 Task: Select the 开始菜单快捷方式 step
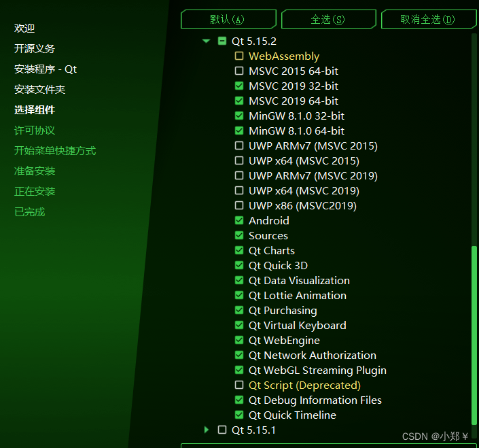coord(55,151)
